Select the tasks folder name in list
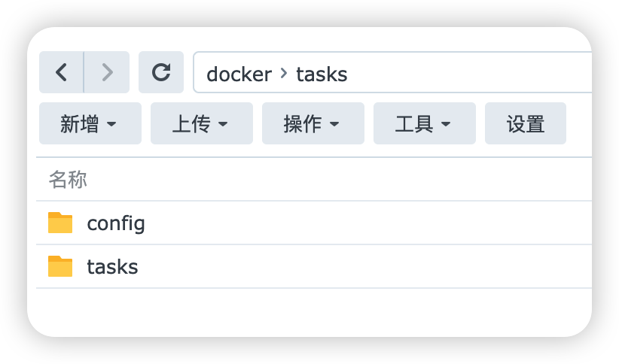Image resolution: width=619 pixels, height=364 pixels. pos(112,267)
